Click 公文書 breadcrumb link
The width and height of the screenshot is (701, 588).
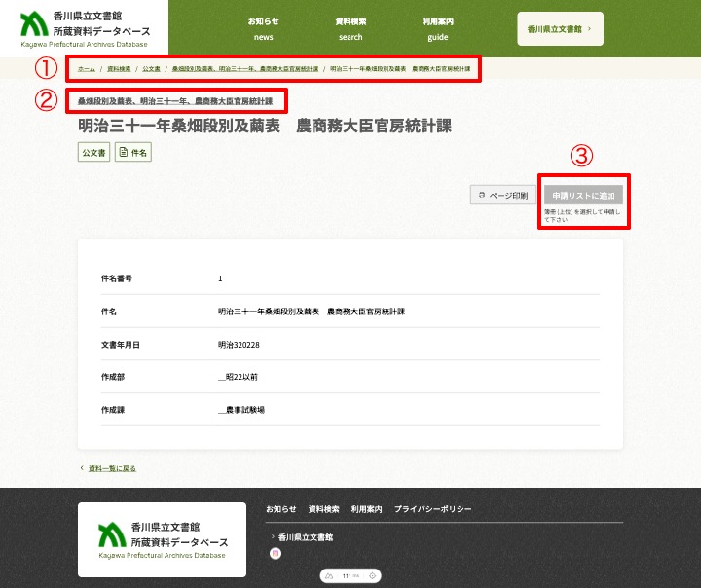point(151,69)
